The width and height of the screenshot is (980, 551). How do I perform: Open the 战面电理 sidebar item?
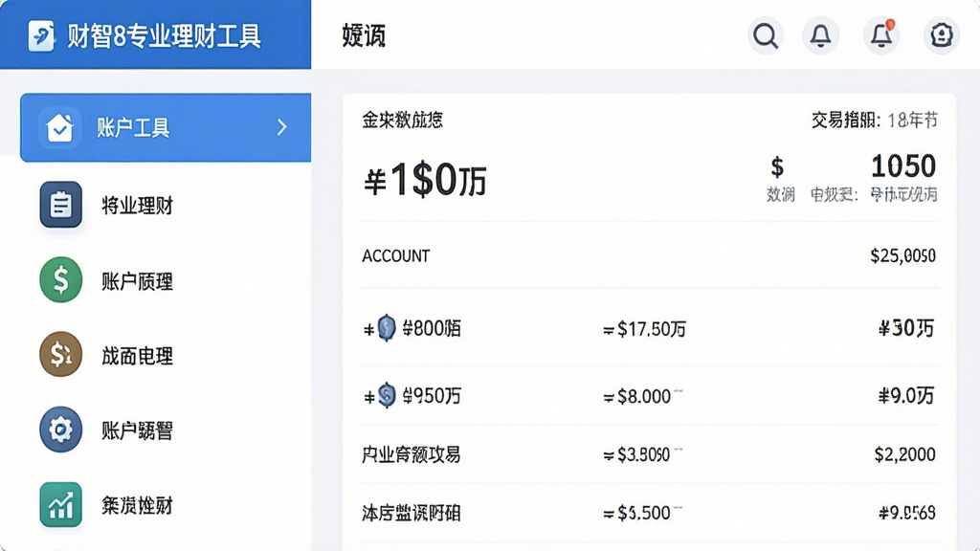138,356
